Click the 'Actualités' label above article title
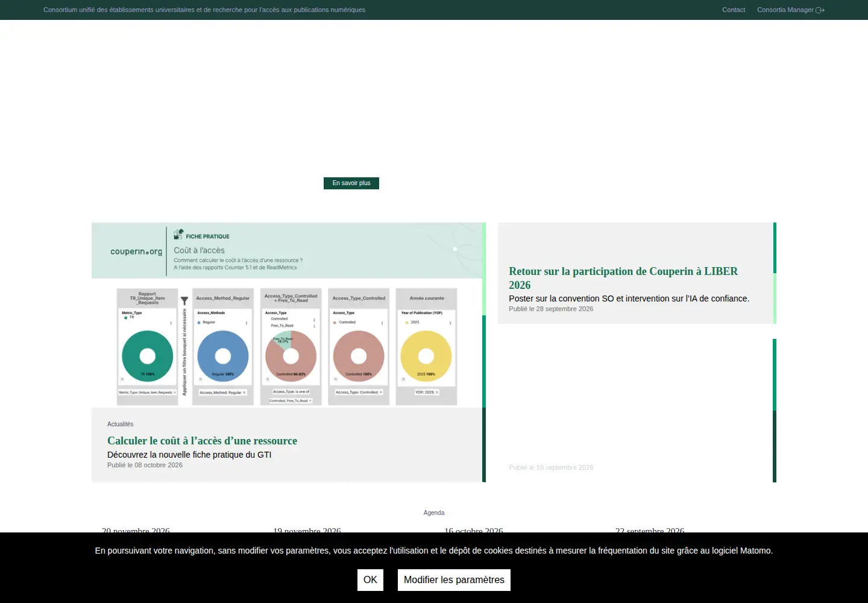868x603 pixels. (120, 424)
